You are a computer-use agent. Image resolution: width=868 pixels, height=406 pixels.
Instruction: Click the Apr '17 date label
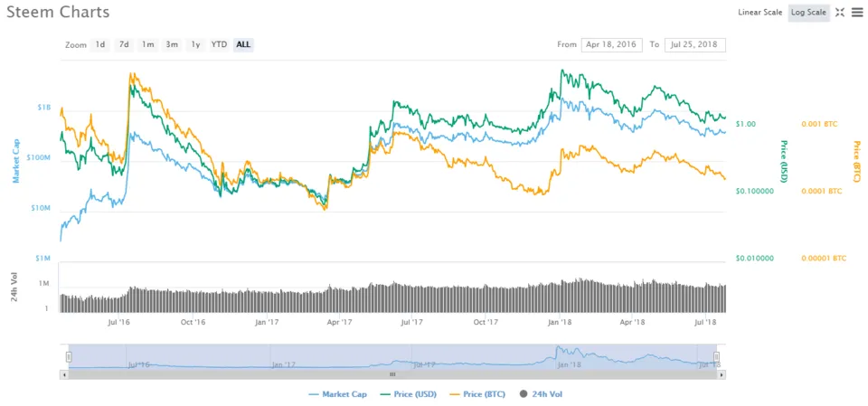[339, 321]
